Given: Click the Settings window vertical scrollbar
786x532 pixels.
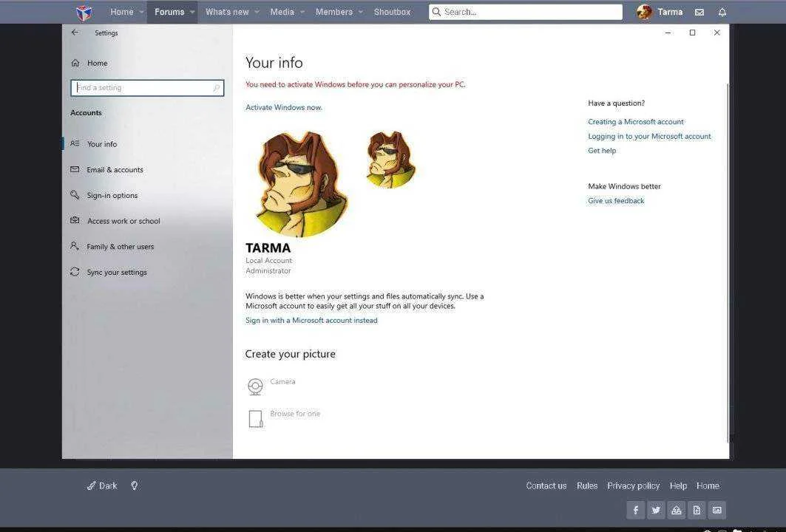Looking at the screenshot, I should tap(728, 262).
